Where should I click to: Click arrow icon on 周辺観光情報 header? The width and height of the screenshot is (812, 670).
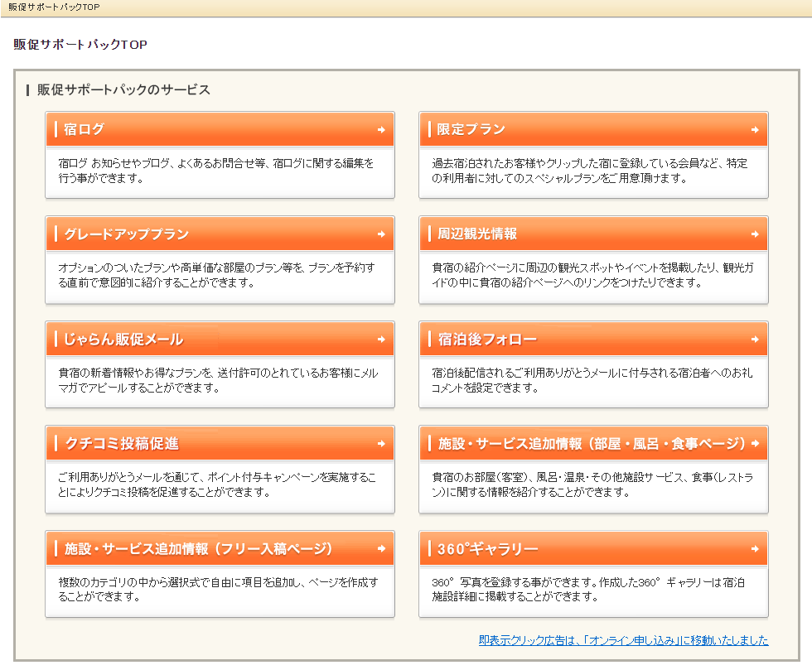(755, 234)
